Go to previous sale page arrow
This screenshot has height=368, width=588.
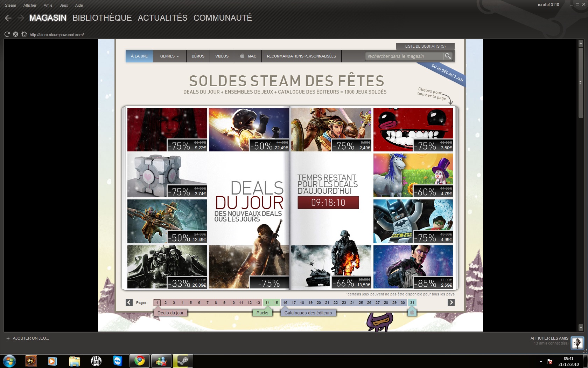pyautogui.click(x=129, y=302)
